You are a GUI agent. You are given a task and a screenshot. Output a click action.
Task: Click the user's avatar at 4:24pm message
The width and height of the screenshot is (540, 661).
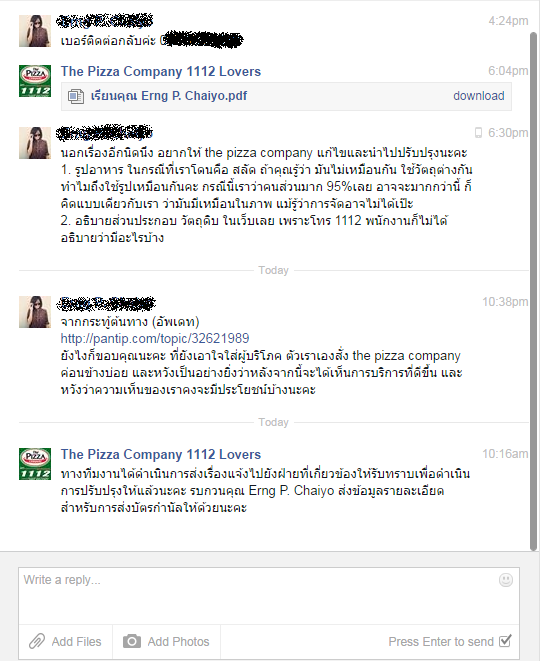[x=35, y=31]
